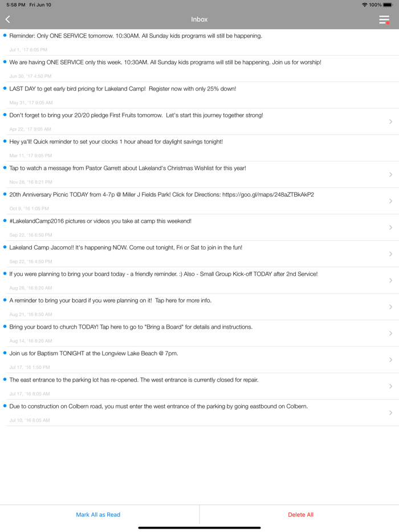The width and height of the screenshot is (399, 532).
Task: Tap the back arrow icon
Action: tap(8, 19)
